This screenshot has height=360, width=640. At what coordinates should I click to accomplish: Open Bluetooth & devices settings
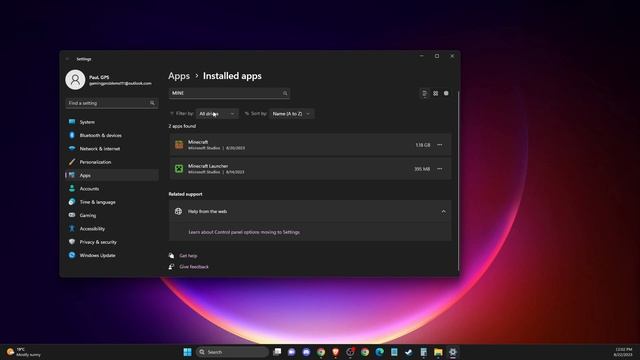coord(111,136)
